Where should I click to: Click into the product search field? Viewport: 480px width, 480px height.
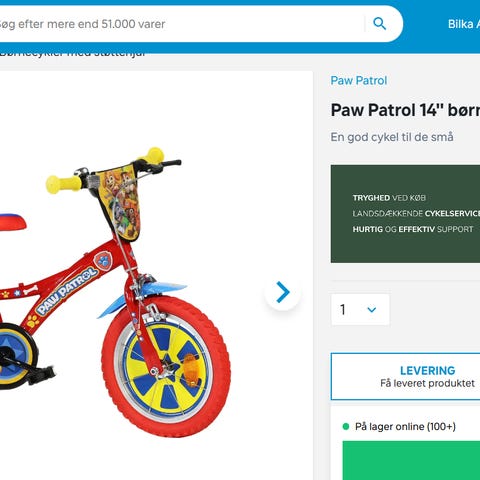point(180,24)
